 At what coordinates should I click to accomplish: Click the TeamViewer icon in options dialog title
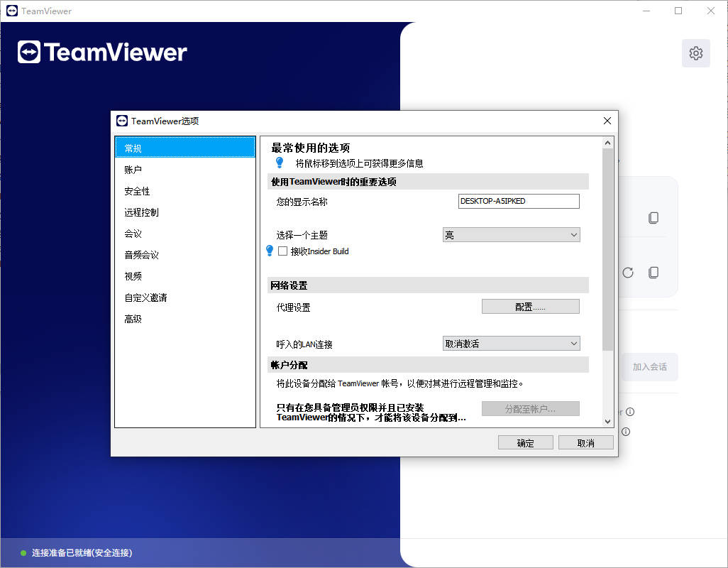click(x=121, y=121)
